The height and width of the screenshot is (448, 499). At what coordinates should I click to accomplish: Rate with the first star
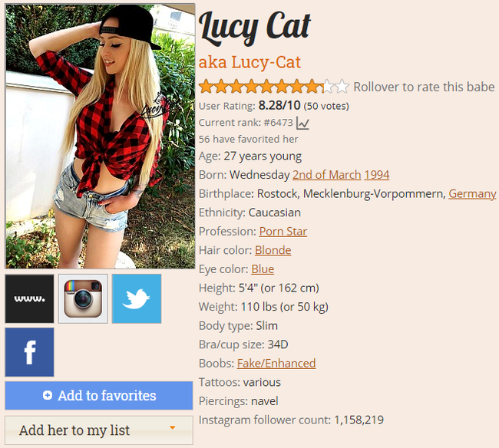coord(207,87)
